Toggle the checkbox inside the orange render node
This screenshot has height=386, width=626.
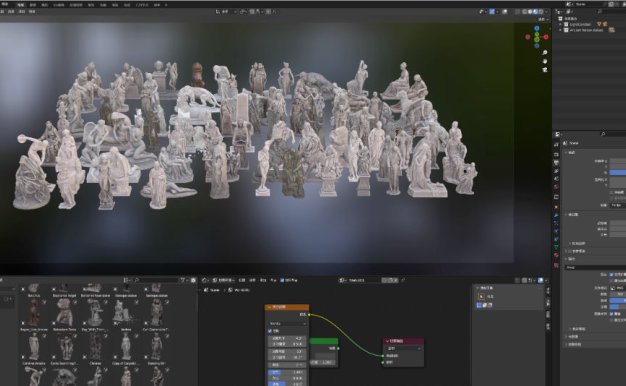coord(270,331)
